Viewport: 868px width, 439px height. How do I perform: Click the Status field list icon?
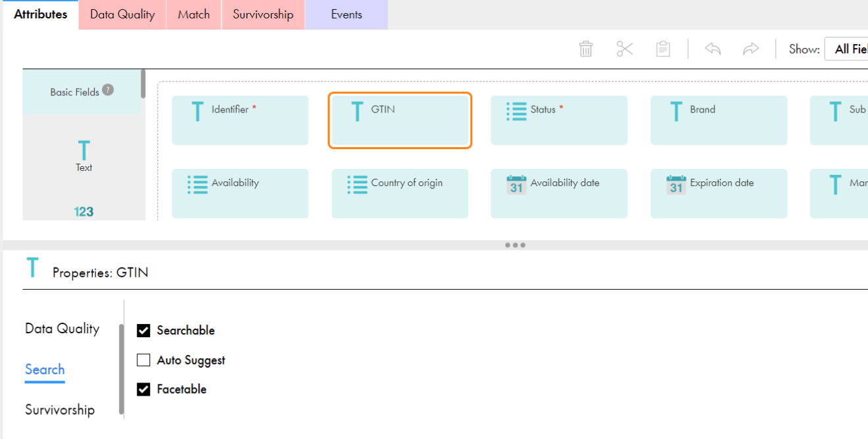(x=516, y=111)
